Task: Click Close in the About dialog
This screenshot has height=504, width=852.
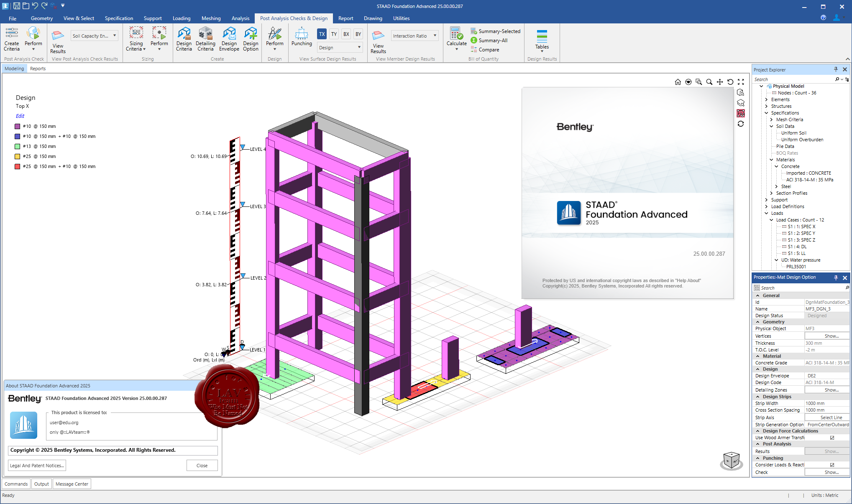Action: (202, 466)
